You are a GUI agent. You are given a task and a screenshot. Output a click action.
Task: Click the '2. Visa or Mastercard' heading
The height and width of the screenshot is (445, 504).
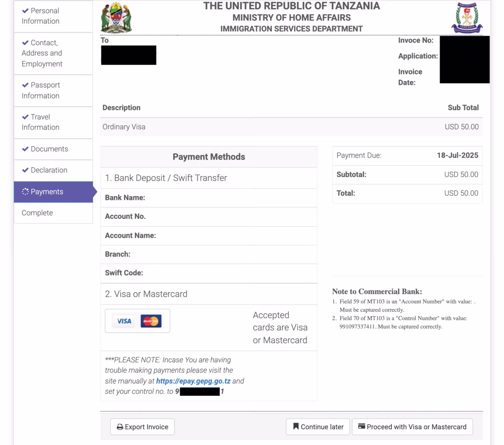coord(146,294)
